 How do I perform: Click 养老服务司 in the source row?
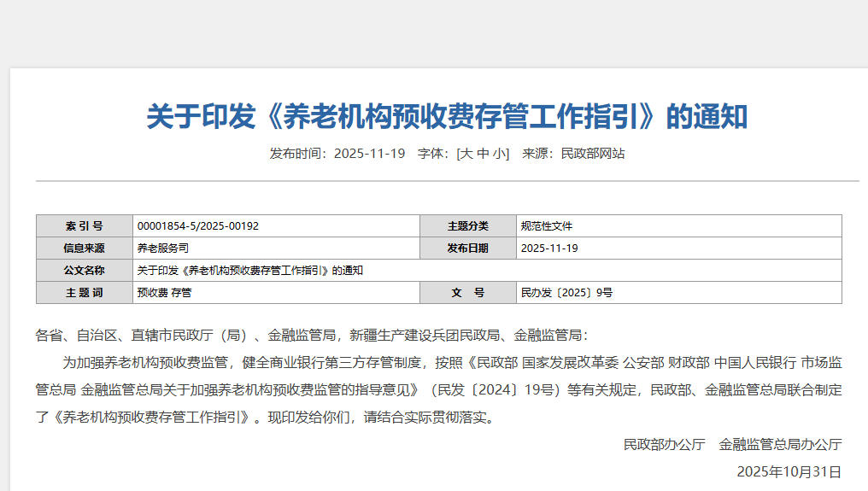(162, 248)
